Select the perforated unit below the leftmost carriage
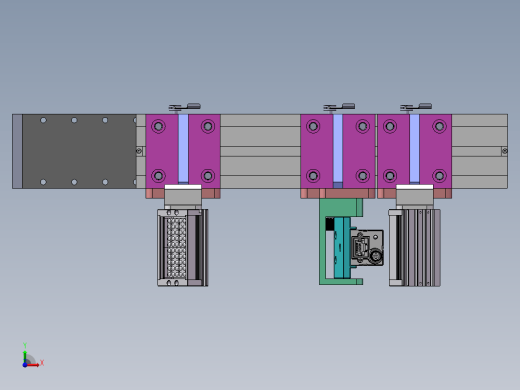Screen dimensions: 520x390 tap(183, 248)
